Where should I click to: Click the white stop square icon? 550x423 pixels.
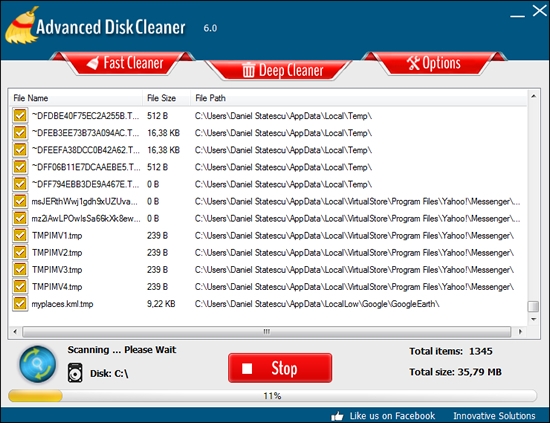pyautogui.click(x=247, y=368)
